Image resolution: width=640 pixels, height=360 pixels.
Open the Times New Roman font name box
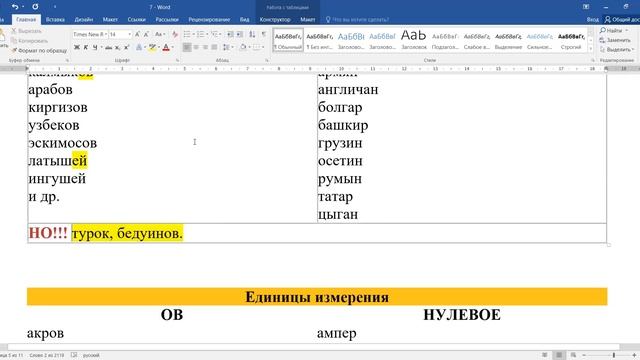pyautogui.click(x=90, y=35)
